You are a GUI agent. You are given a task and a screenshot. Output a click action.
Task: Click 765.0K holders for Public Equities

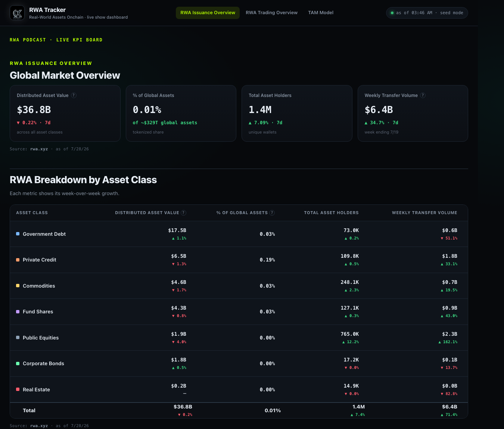pyautogui.click(x=350, y=334)
